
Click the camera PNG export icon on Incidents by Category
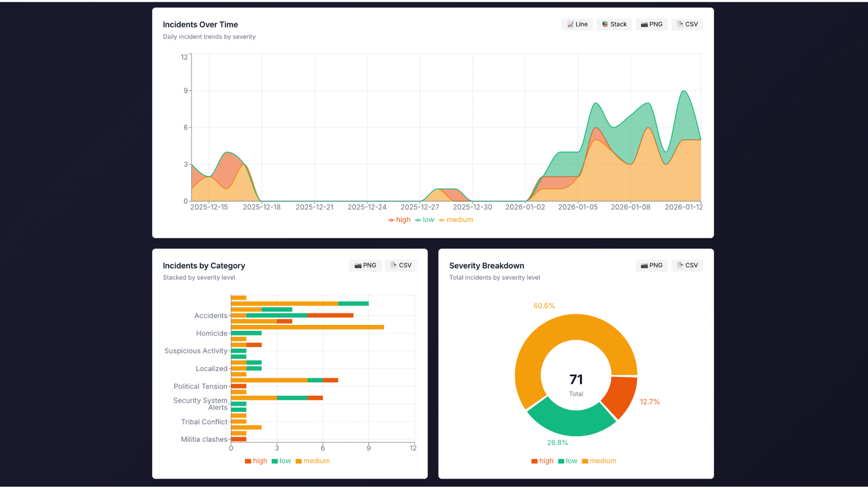pos(358,265)
